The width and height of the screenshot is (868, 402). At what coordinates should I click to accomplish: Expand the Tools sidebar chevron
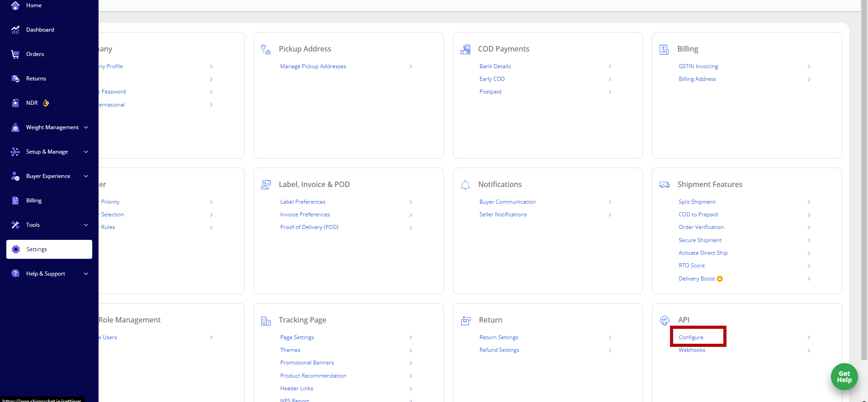86,225
